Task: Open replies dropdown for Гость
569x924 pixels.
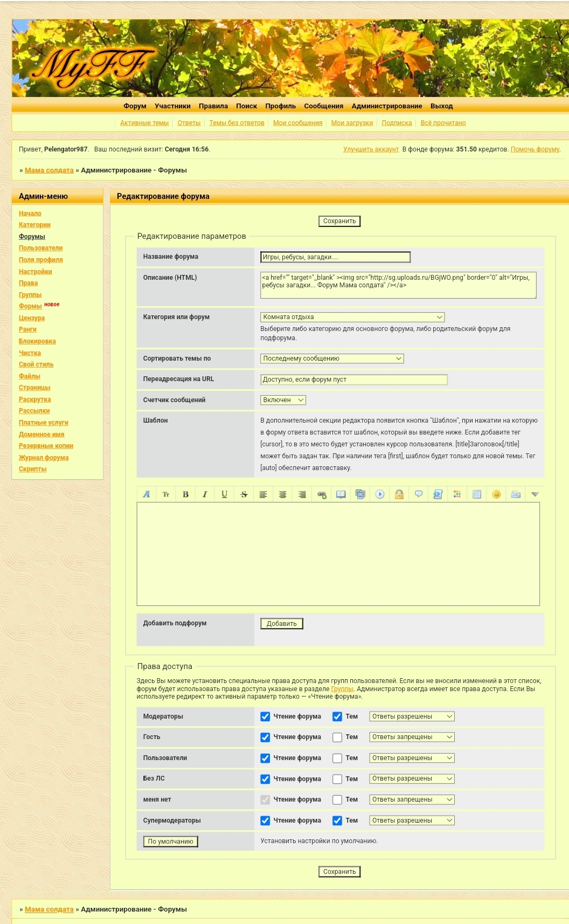Action: click(412, 737)
